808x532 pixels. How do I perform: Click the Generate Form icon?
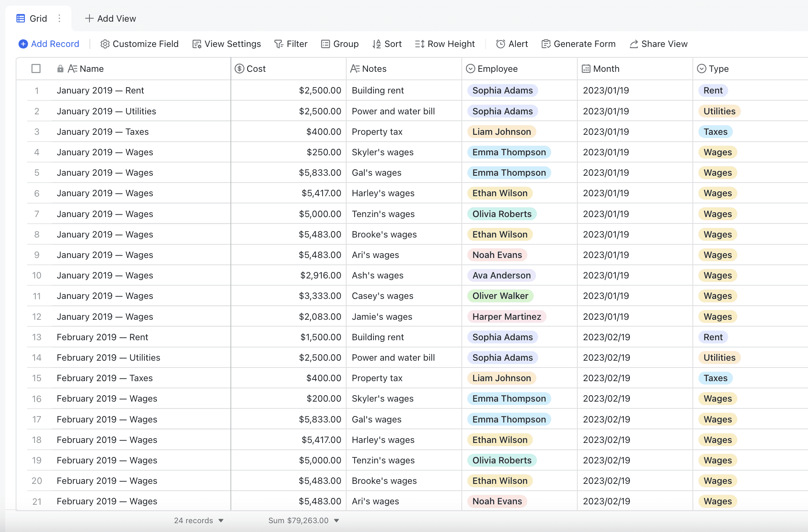546,44
